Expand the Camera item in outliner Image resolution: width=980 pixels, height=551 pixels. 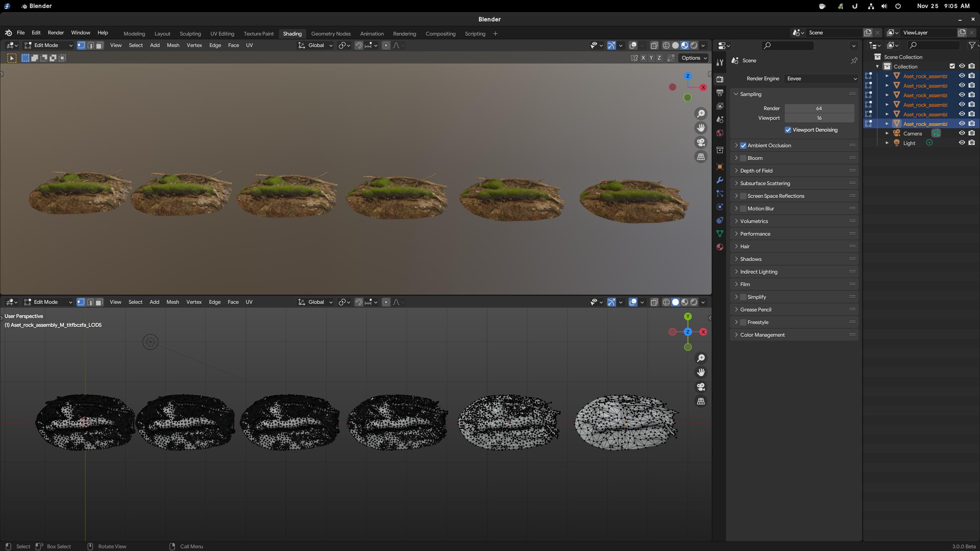coord(887,133)
